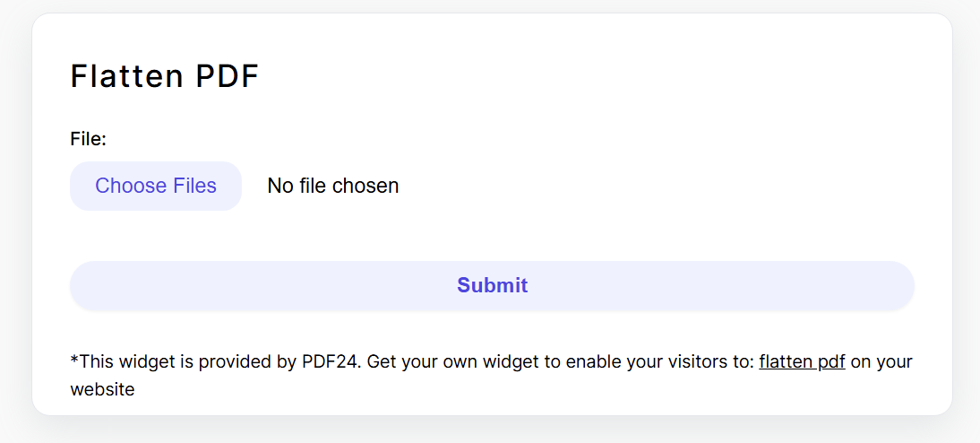Click the file upload input field

click(x=235, y=186)
